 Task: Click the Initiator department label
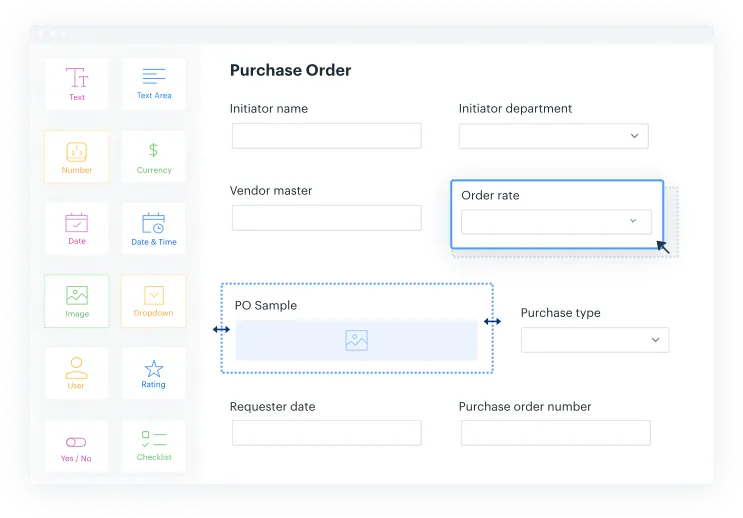click(x=515, y=109)
